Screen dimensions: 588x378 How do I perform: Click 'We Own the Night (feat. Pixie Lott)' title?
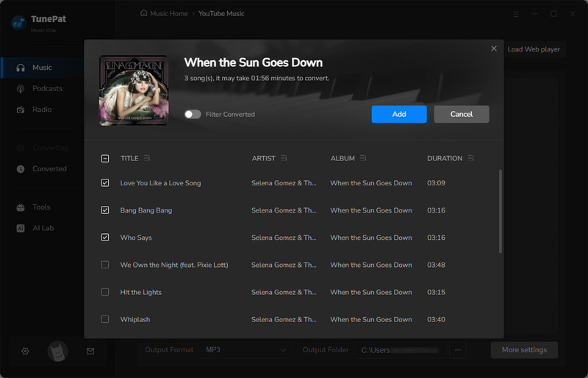174,265
